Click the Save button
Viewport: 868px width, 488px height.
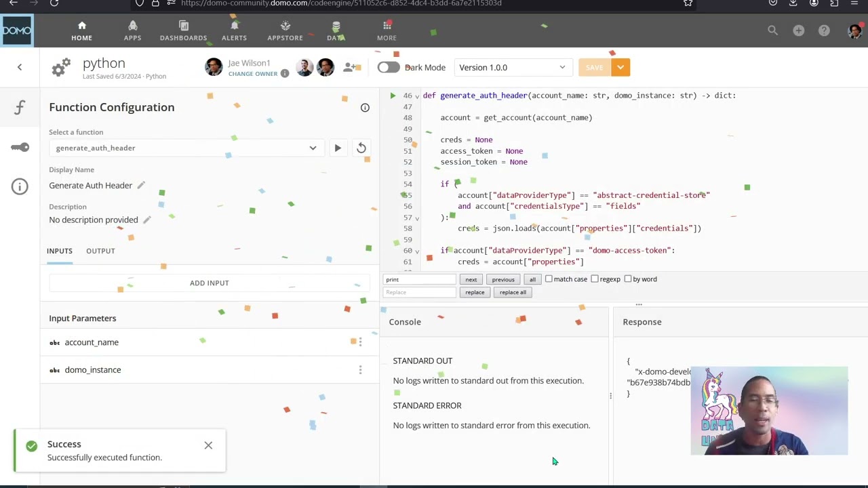pyautogui.click(x=595, y=67)
